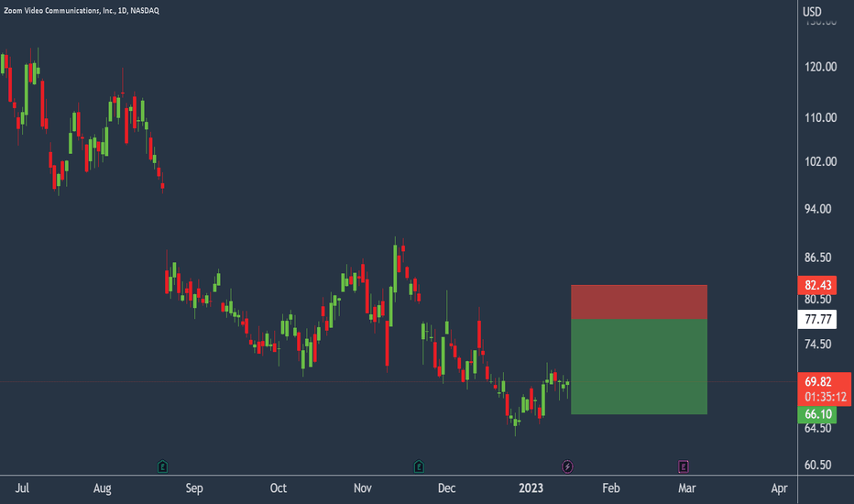Click the upcoming earnings icon near March
Viewport: 854px width, 504px height.
click(x=684, y=466)
